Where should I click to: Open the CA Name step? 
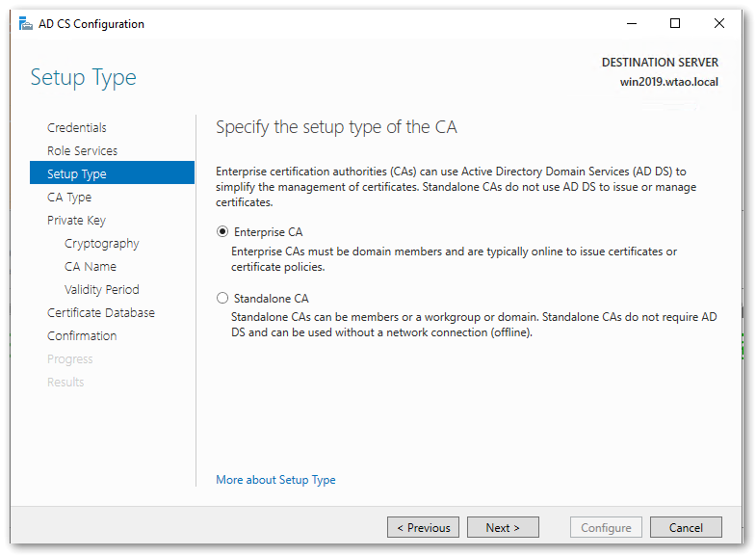(x=91, y=266)
